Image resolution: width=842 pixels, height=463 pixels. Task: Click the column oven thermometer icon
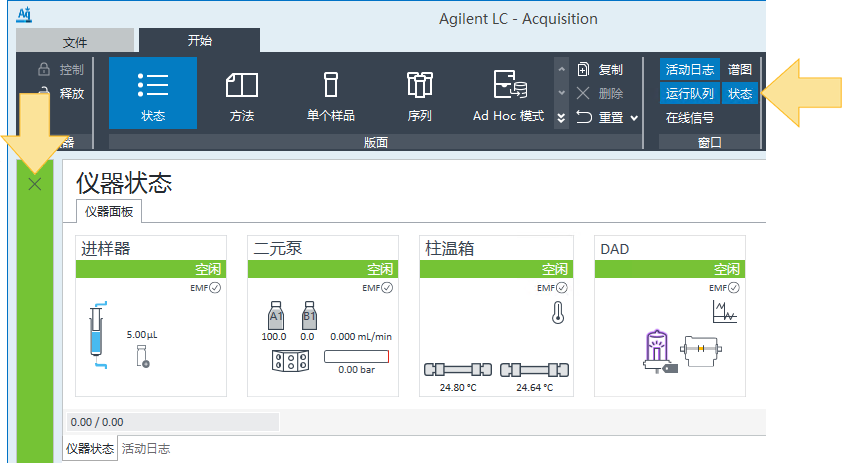click(558, 313)
